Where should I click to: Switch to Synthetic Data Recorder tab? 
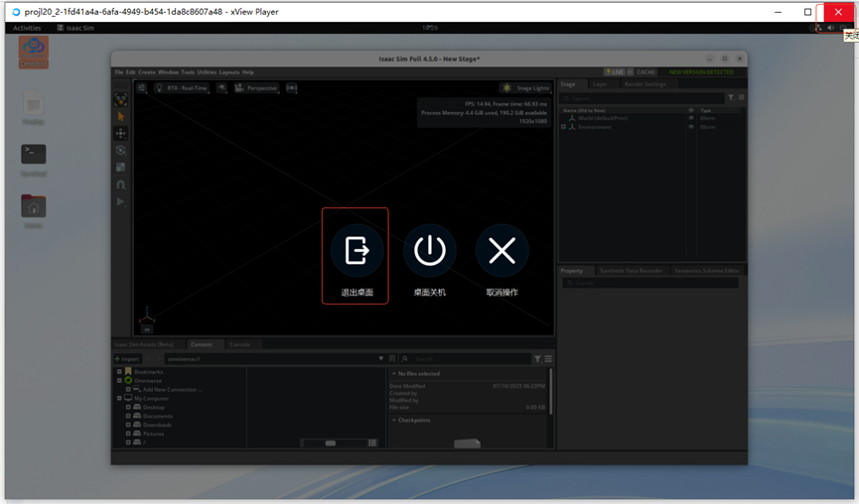[631, 271]
